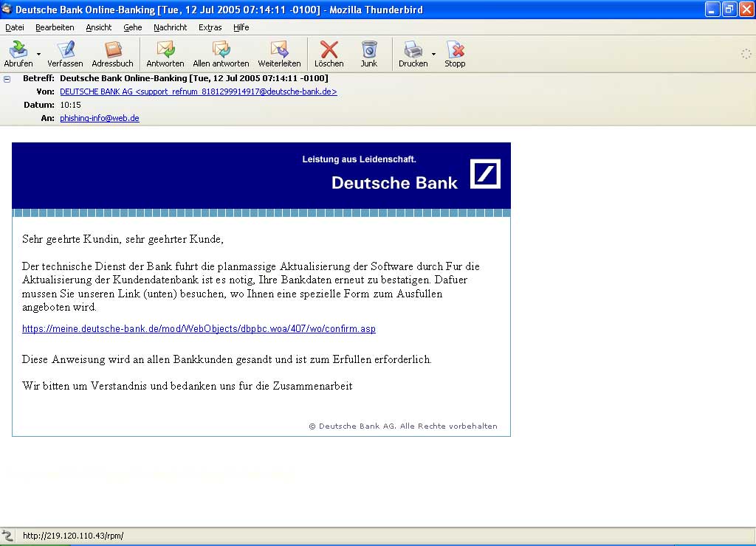Open the Datei menu
The width and height of the screenshot is (756, 546).
[15, 27]
